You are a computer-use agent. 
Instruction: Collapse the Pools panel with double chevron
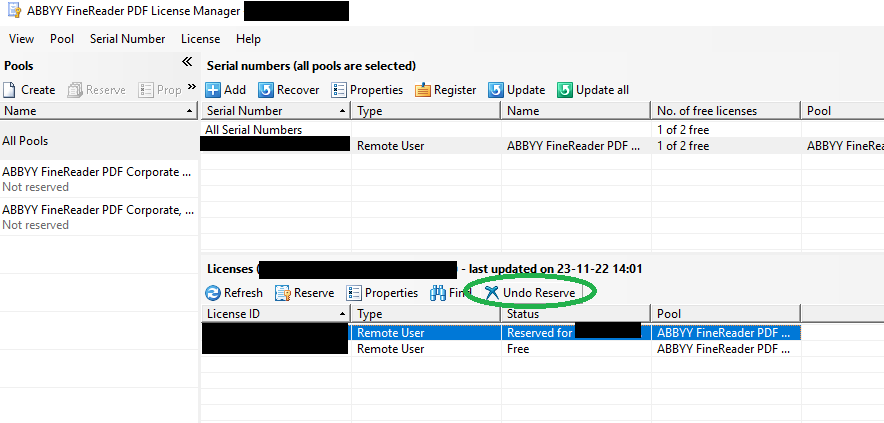(187, 61)
